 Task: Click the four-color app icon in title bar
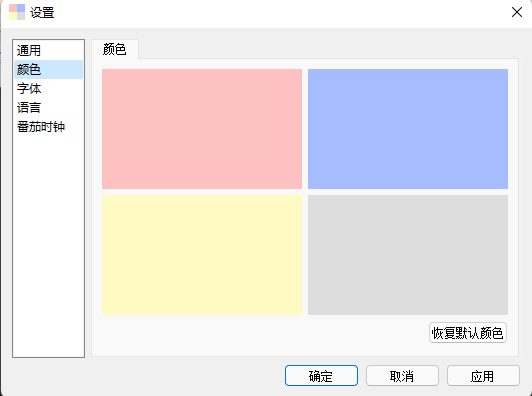click(x=17, y=12)
